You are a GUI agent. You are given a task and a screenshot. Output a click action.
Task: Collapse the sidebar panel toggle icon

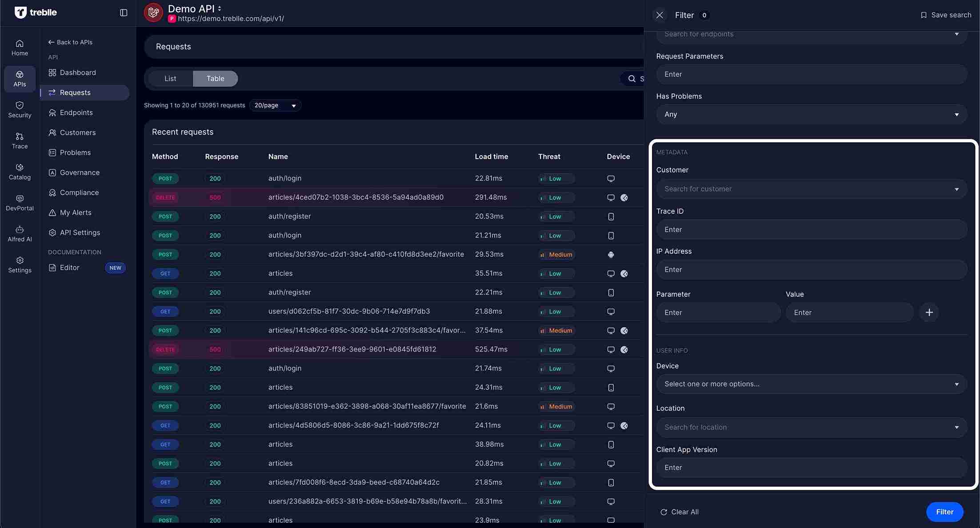(124, 12)
